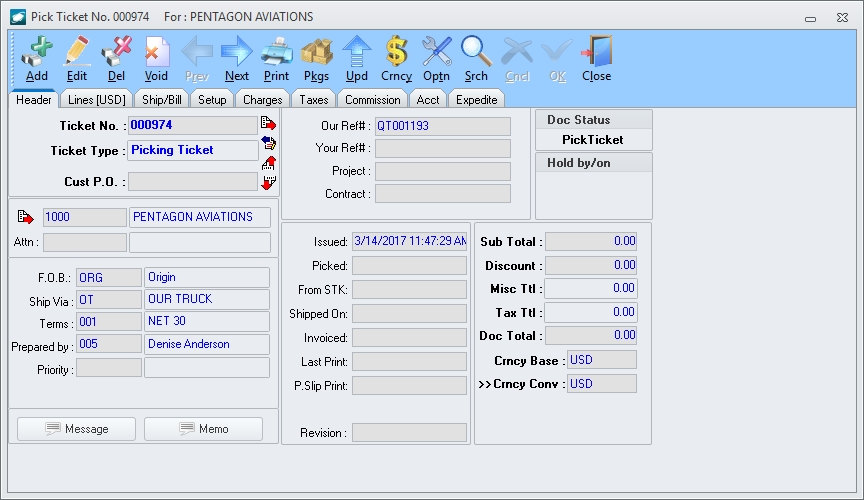Click the Revision field

409,433
